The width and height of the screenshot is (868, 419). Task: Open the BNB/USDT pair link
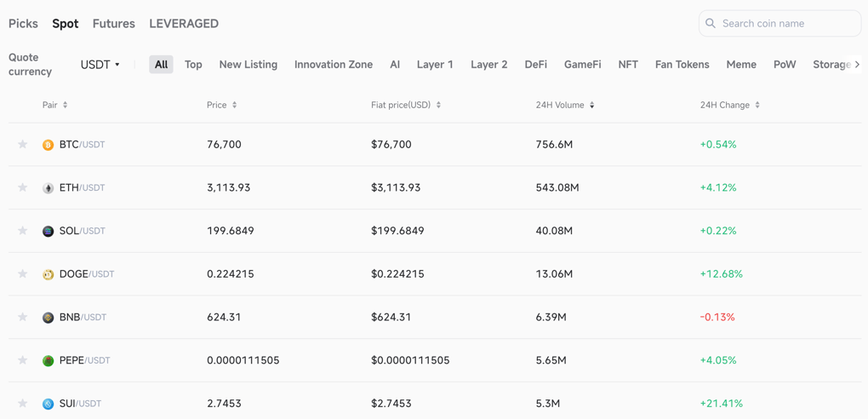tap(83, 318)
